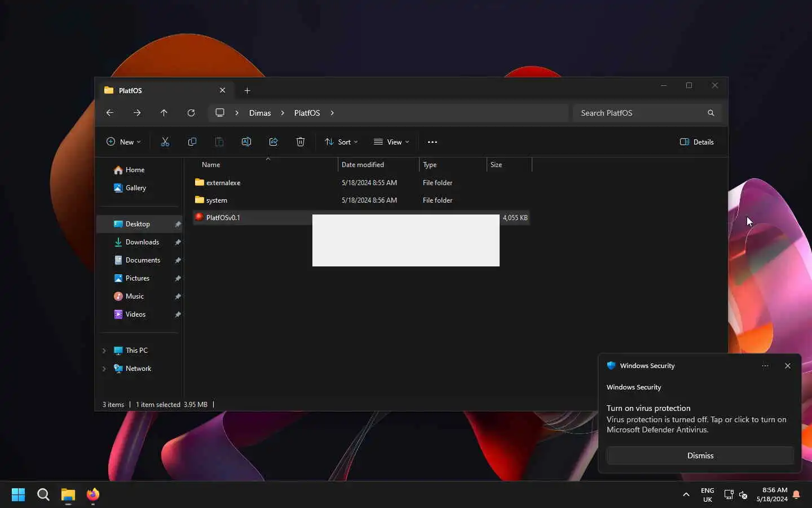Screen dimensions: 812x508
Task: Click the Delete trash icon
Action: click(x=301, y=142)
